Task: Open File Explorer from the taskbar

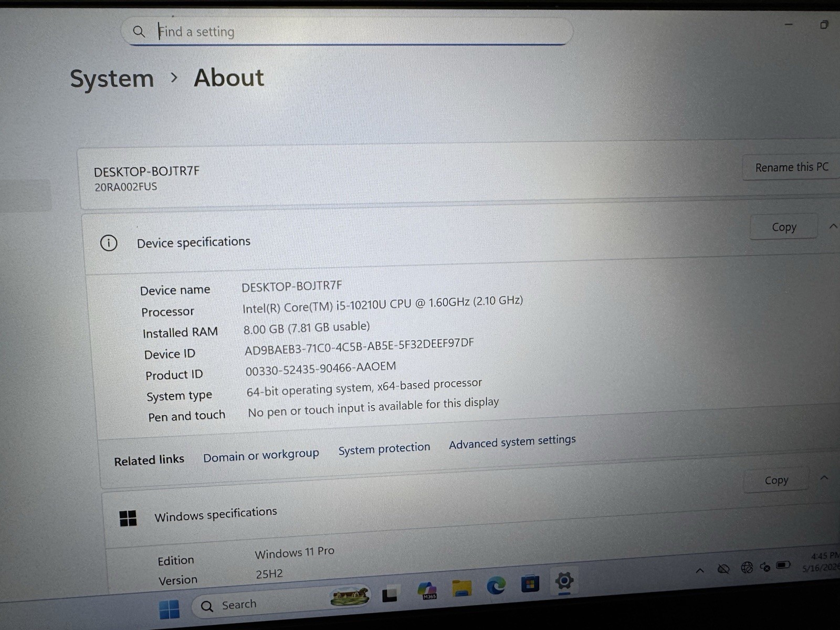Action: coord(462,587)
